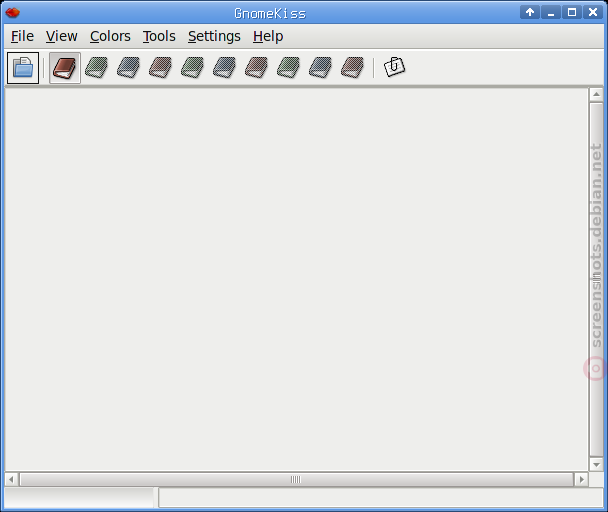The height and width of the screenshot is (512, 608).
Task: Close the GnomeKiss window
Action: 593,12
